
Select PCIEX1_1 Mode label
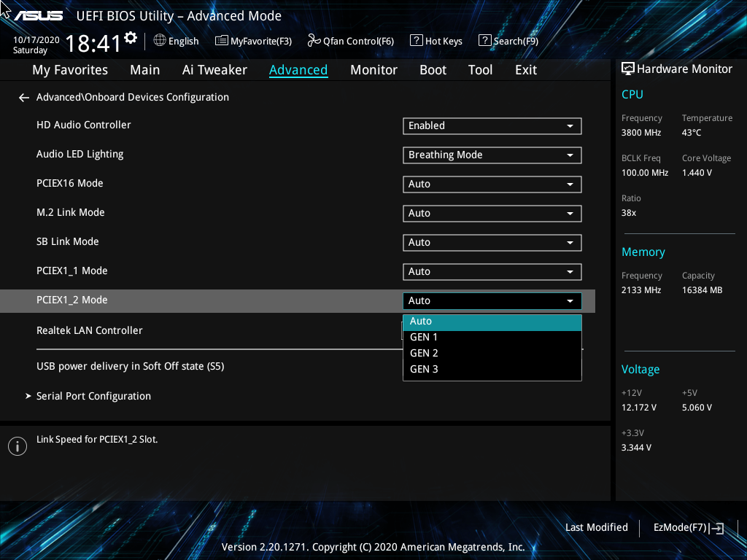(72, 271)
